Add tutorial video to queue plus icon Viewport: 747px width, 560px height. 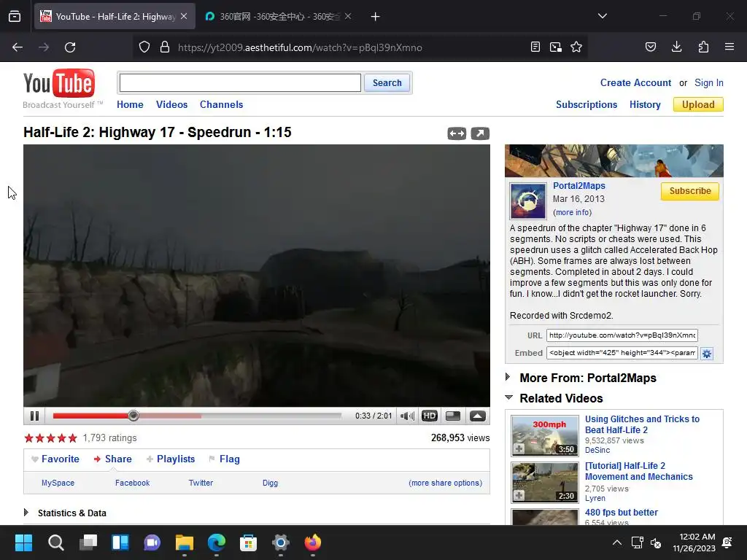click(x=519, y=495)
